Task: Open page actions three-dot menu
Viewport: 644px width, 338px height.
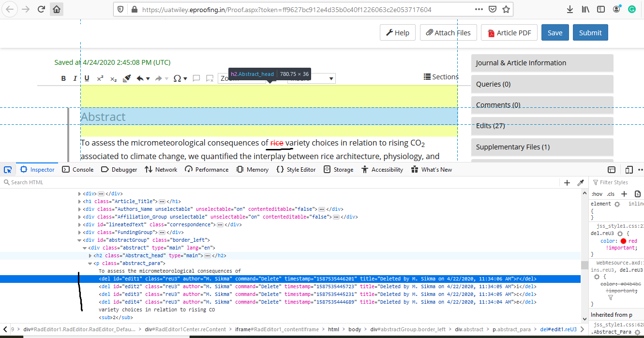Action: point(479,9)
